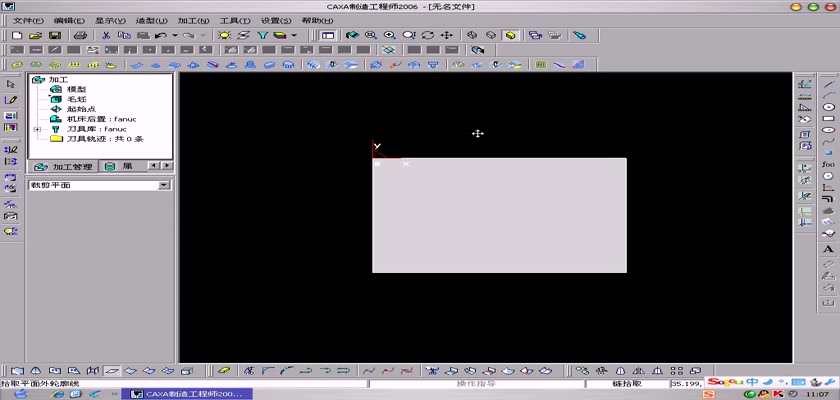
Task: Open the 加工(N) menu
Action: (193, 21)
